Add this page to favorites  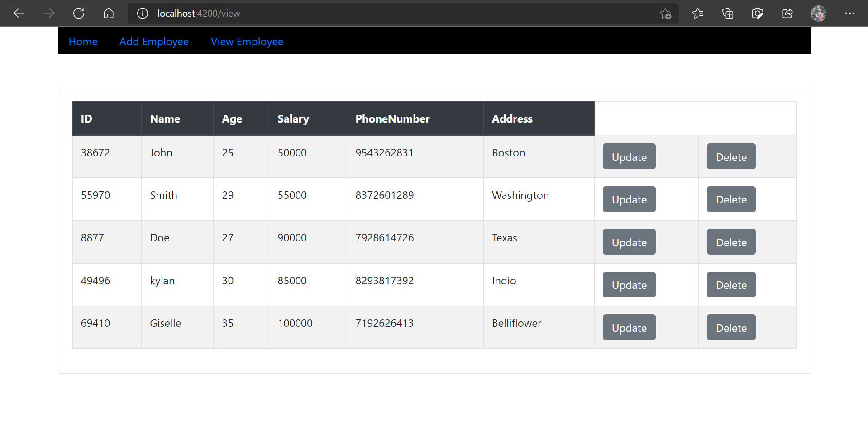[x=665, y=14]
